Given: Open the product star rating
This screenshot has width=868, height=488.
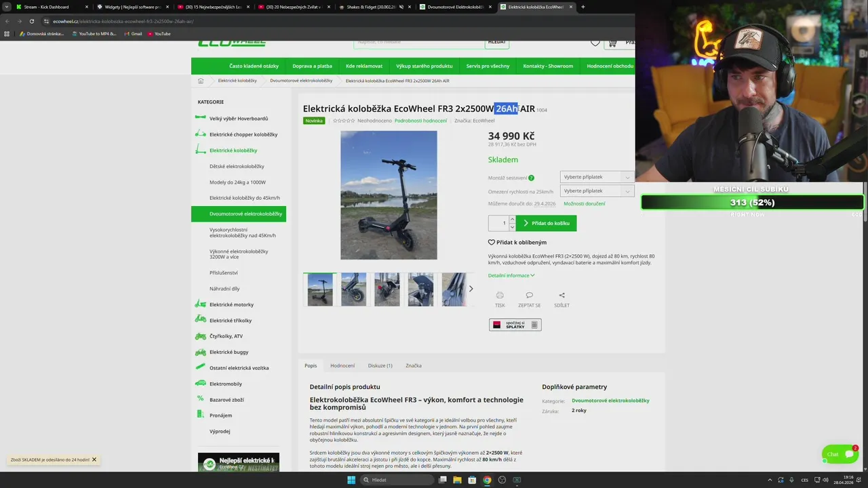Looking at the screenshot, I should click(344, 121).
